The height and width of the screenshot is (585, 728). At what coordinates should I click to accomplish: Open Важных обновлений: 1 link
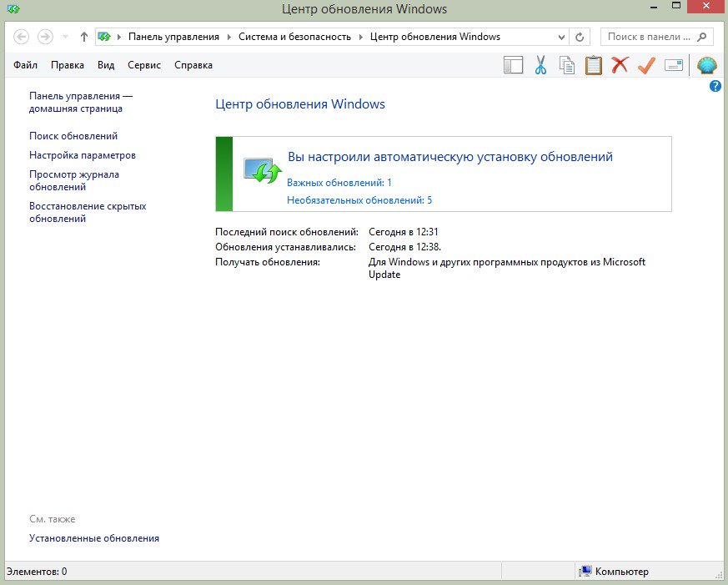(339, 183)
